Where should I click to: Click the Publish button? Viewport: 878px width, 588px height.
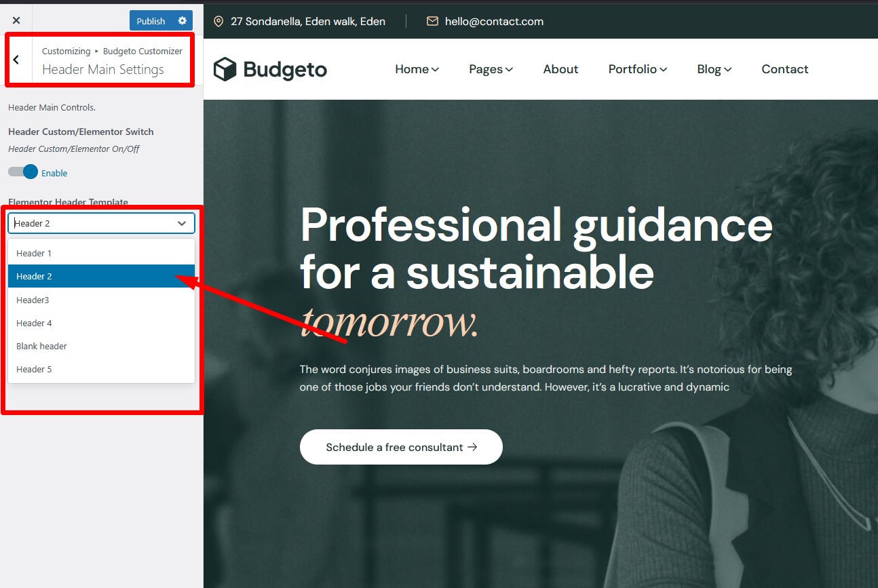[151, 20]
